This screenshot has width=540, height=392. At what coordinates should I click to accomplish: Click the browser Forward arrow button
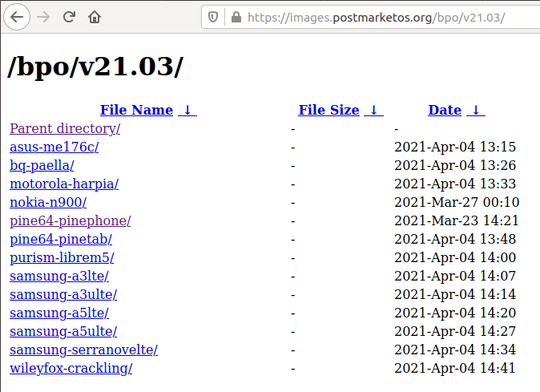43,17
